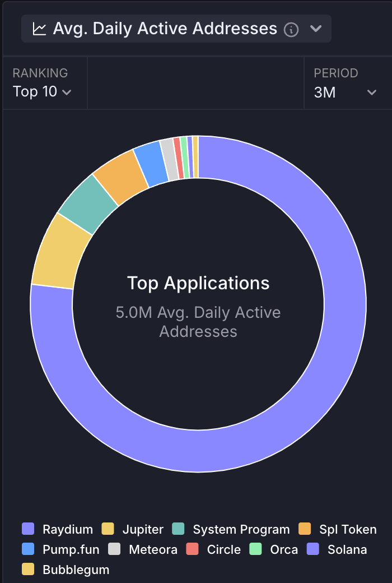Click the Bubblegum legend label
392x583 pixels.
(x=76, y=570)
